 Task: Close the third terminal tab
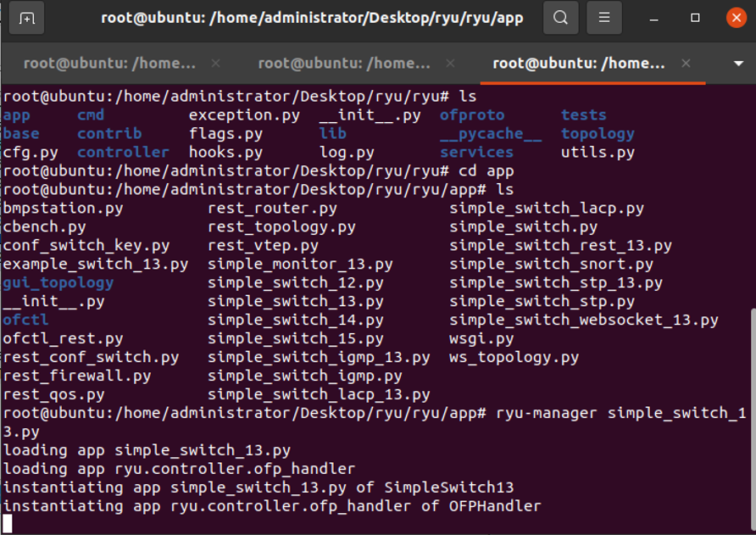pos(686,64)
